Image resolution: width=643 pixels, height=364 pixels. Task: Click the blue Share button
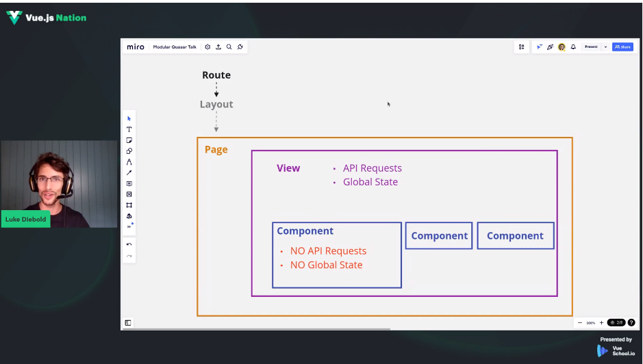pos(622,47)
